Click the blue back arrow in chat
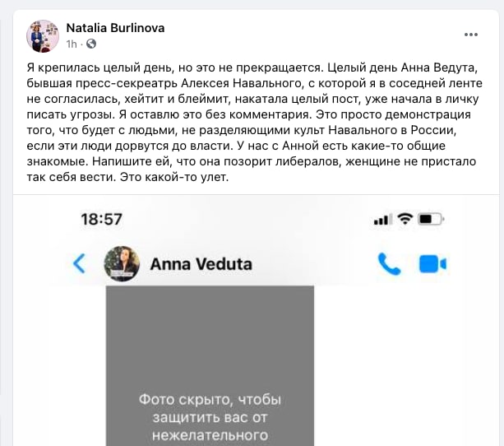This screenshot has width=504, height=446. (x=79, y=263)
